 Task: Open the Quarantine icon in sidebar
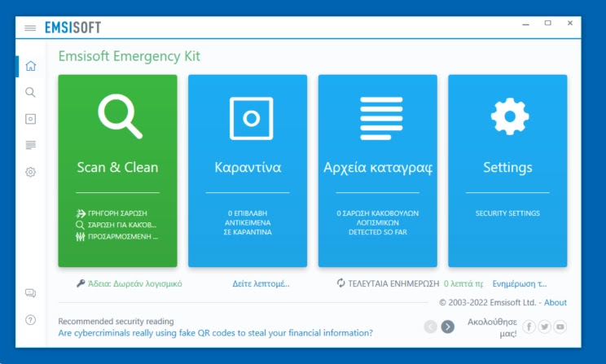(30, 119)
